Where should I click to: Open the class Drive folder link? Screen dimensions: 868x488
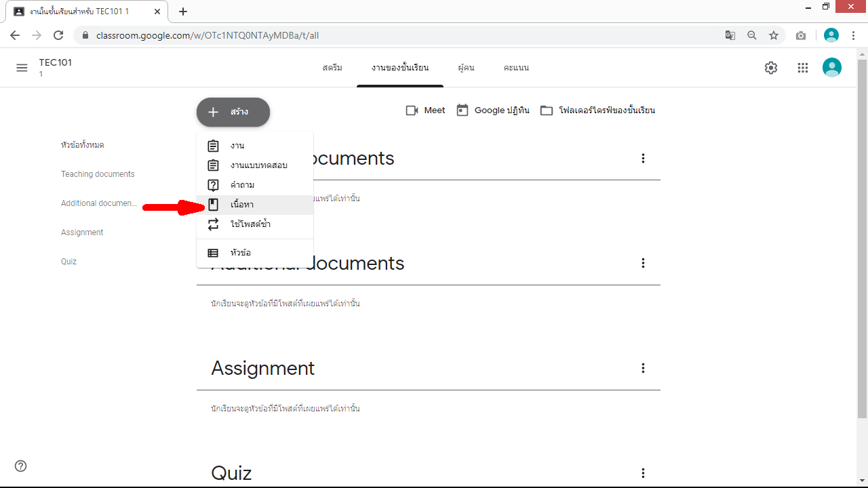coord(598,110)
